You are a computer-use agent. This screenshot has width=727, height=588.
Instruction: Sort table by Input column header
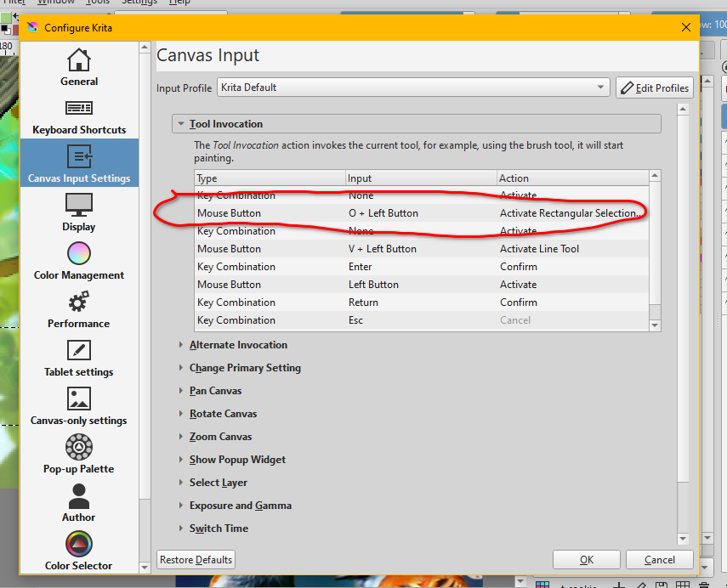[421, 178]
